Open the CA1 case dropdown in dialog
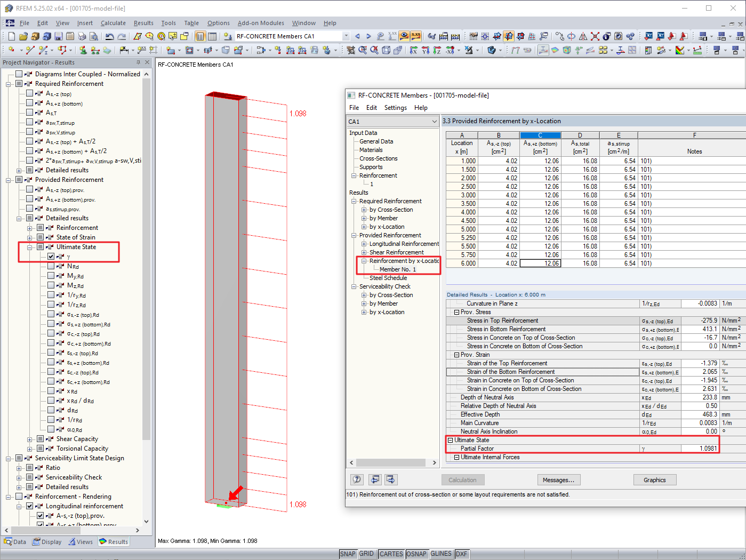This screenshot has width=746, height=560. (393, 122)
